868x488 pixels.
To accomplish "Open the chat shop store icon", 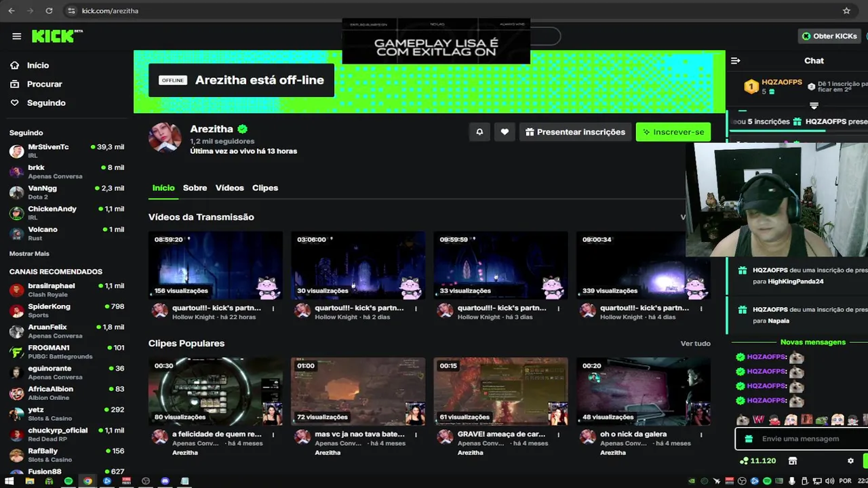I will tap(792, 461).
